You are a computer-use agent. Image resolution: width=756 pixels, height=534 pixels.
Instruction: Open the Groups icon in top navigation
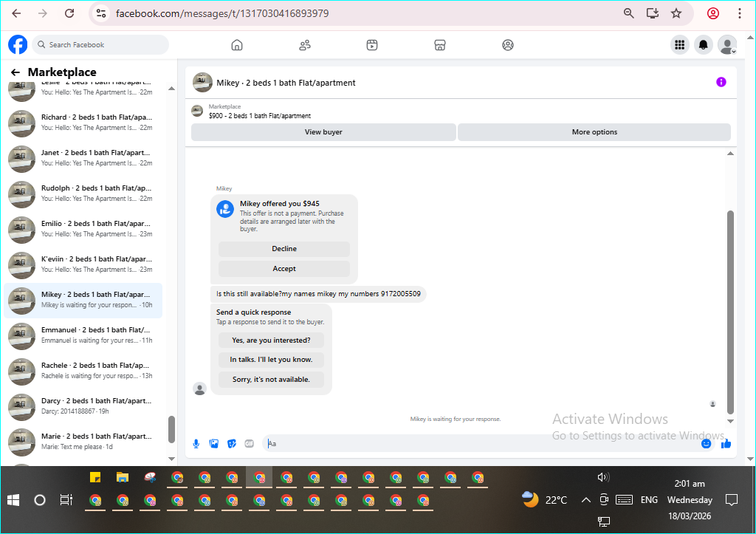pos(508,45)
